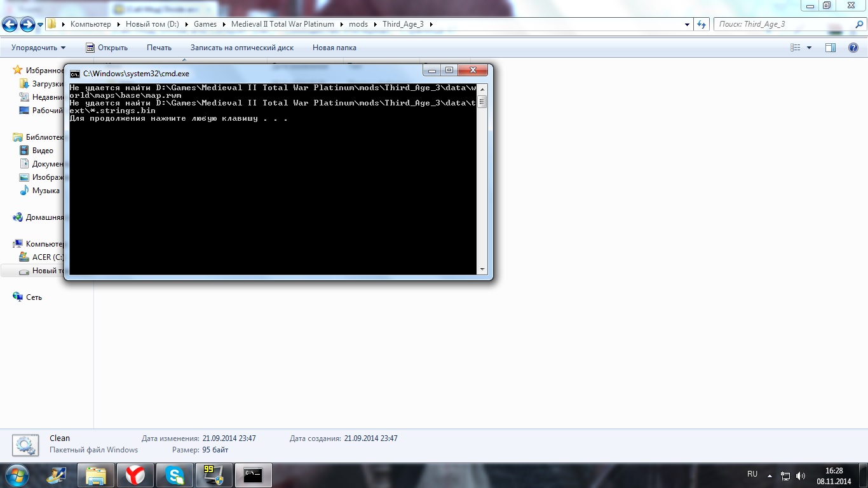Toggle the preview pane icon
This screenshot has height=488, width=868.
pyautogui.click(x=830, y=48)
